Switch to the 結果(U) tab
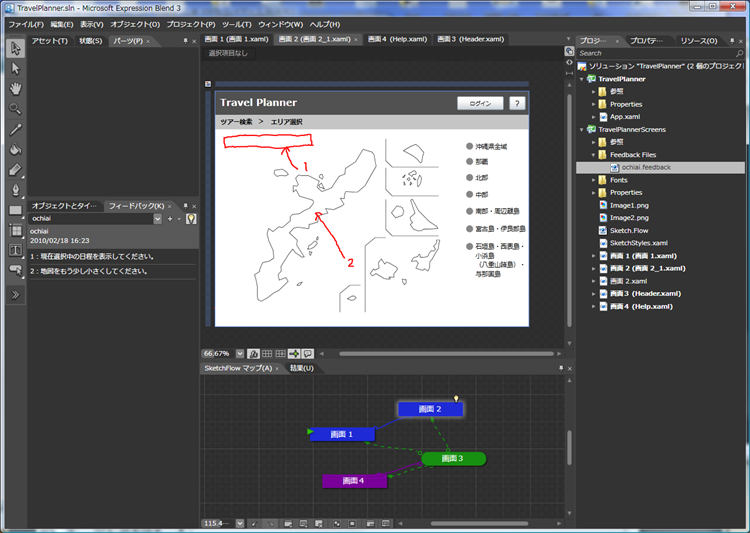 pos(301,368)
